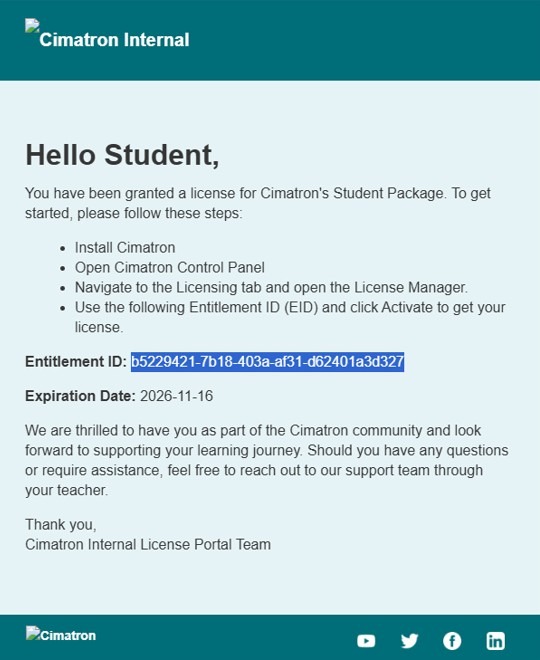Click Cimatron Internal License Portal Team signature
This screenshot has height=660, width=540.
tap(148, 544)
